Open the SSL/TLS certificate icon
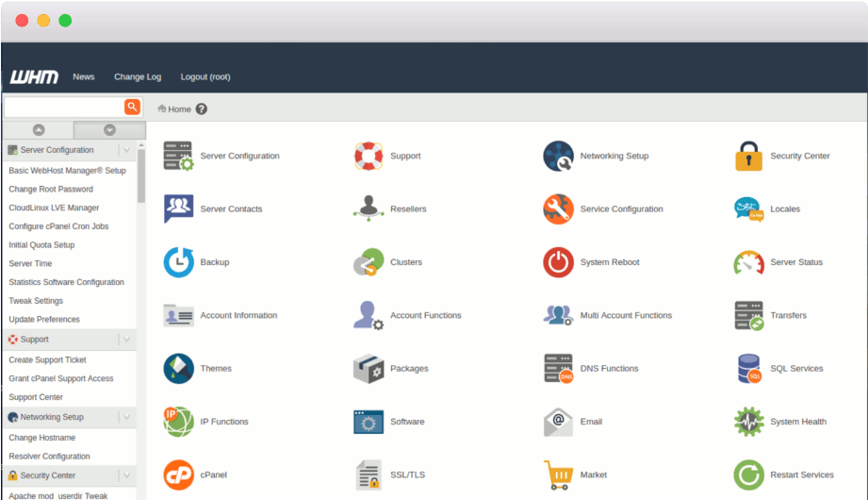This screenshot has width=868, height=500. (x=368, y=475)
